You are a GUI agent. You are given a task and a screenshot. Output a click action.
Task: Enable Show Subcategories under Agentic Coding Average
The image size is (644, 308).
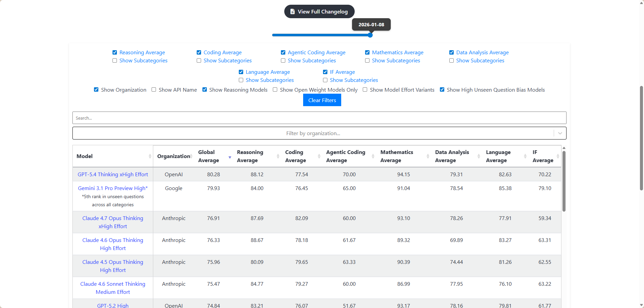coord(283,61)
